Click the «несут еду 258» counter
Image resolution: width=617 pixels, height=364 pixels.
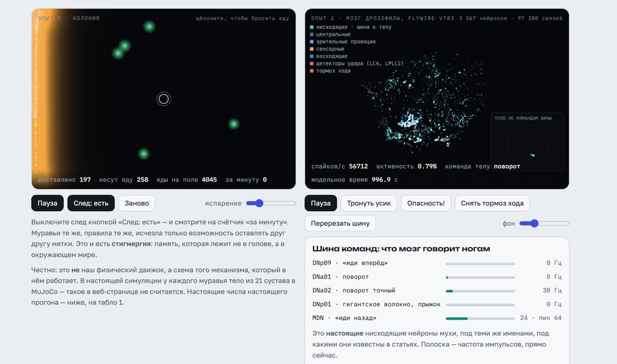coord(124,179)
